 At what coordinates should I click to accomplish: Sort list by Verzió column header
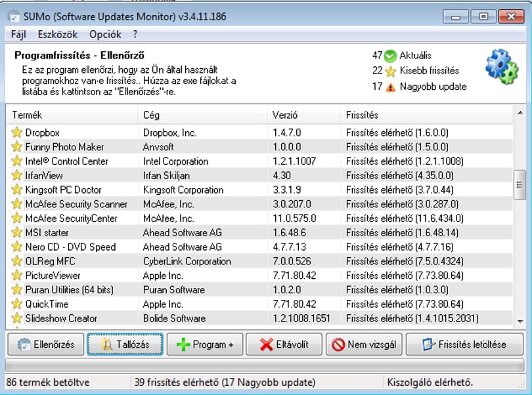pyautogui.click(x=304, y=115)
